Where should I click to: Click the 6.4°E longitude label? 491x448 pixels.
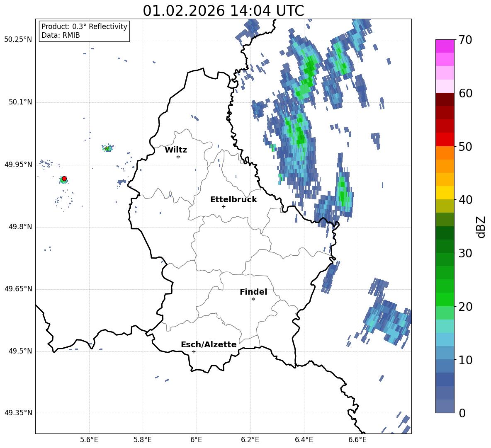[x=304, y=440]
